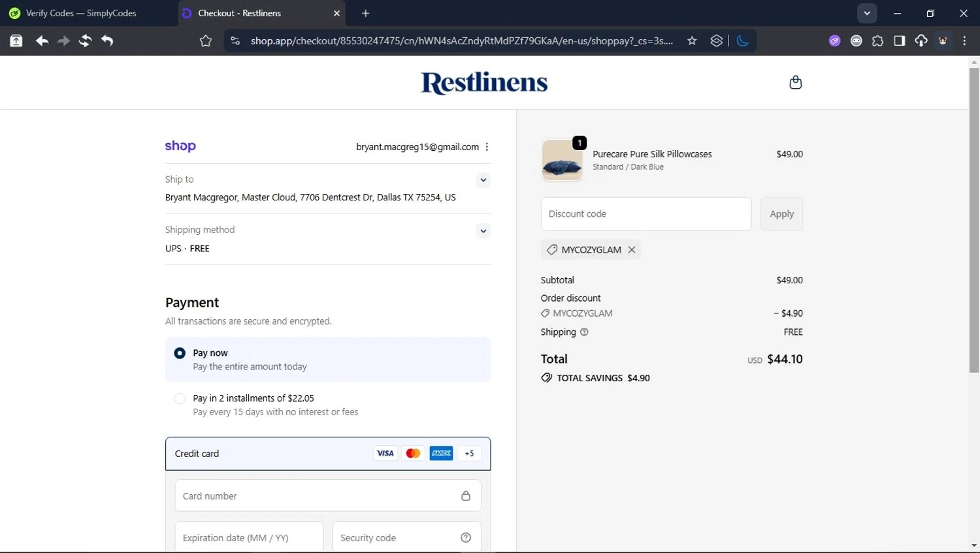This screenshot has height=553, width=980.
Task: Click the $44.10 total amount
Action: pyautogui.click(x=785, y=359)
